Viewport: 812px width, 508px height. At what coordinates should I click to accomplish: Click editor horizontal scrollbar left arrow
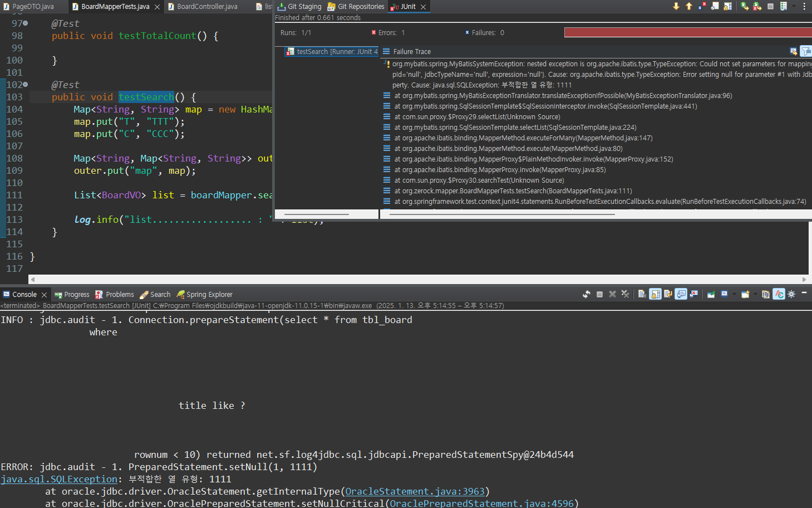32,279
